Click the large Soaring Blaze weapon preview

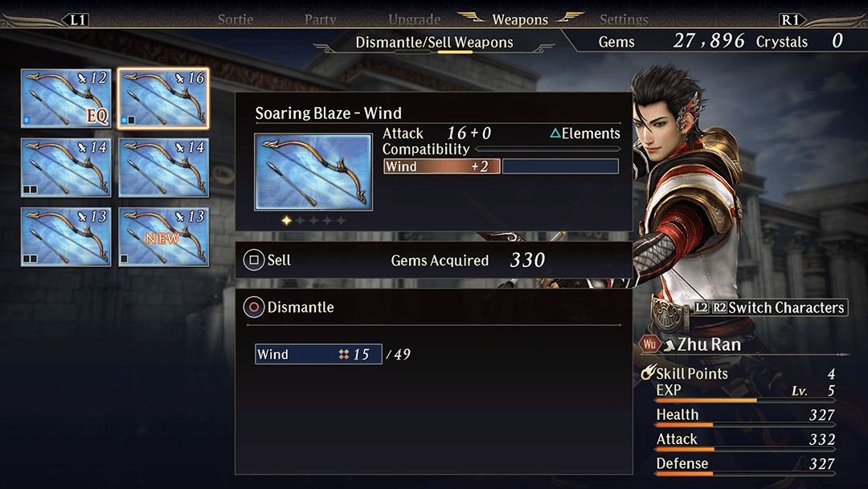(x=313, y=171)
